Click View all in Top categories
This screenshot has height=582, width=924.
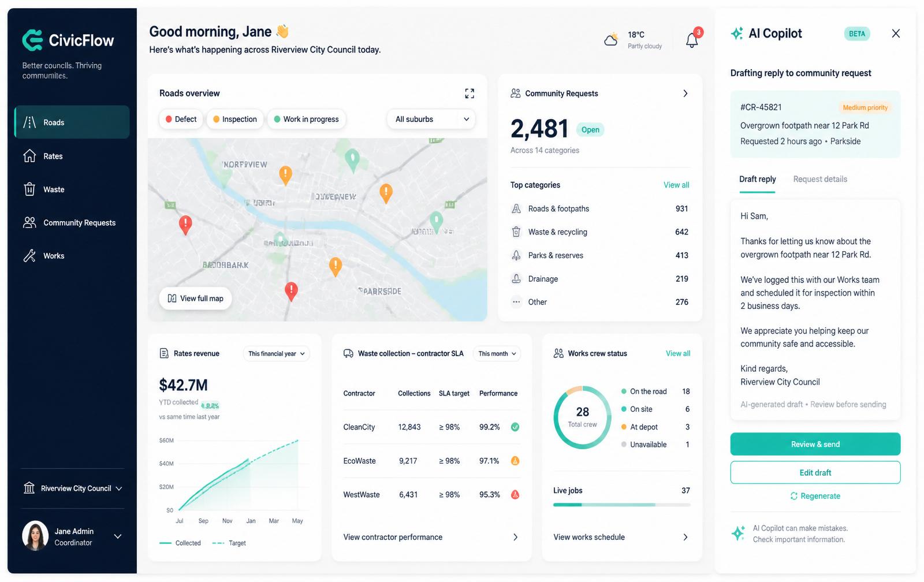676,185
